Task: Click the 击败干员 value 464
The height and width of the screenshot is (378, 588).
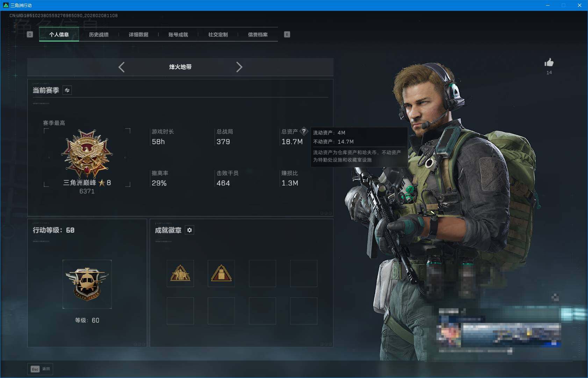Action: point(223,183)
